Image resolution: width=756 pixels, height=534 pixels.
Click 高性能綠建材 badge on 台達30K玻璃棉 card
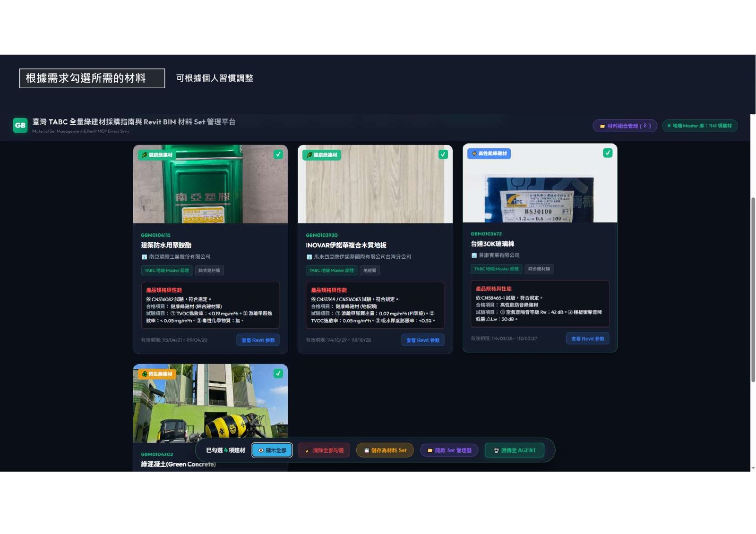(x=489, y=153)
